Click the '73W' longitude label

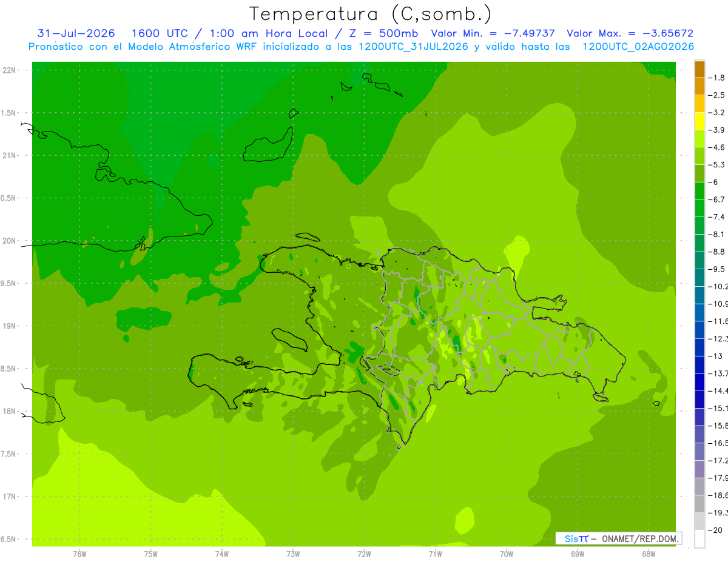click(x=293, y=554)
